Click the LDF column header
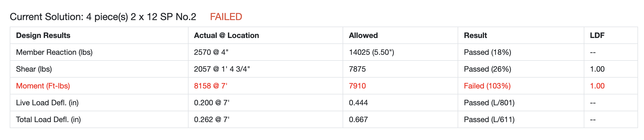Viewport: 644px width, 140px height. [x=597, y=35]
